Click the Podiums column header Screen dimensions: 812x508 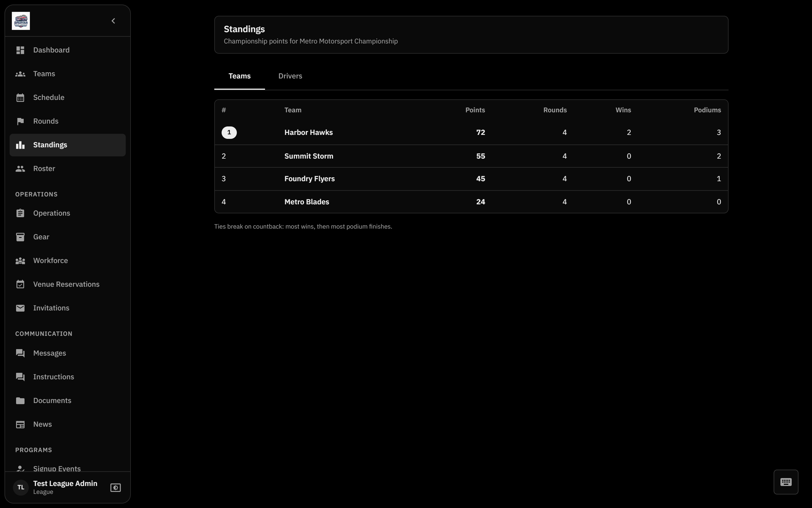(x=707, y=110)
